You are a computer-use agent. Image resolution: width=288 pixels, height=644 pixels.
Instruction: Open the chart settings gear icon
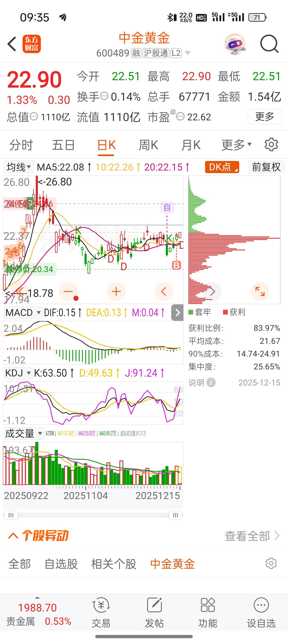(x=271, y=145)
